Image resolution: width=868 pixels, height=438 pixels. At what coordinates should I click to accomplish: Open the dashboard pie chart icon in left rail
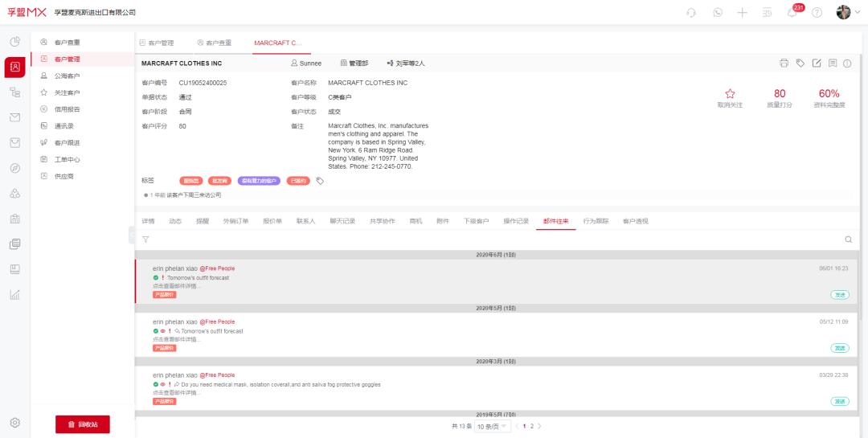(x=15, y=42)
